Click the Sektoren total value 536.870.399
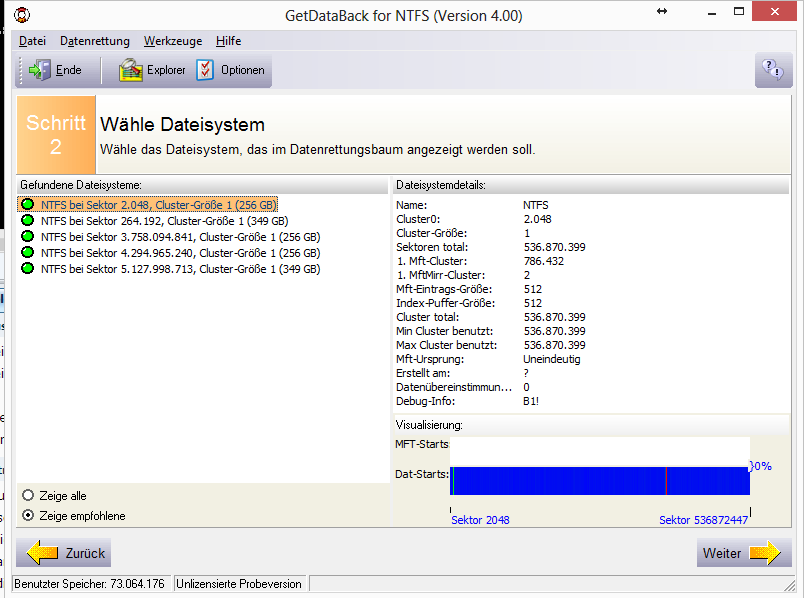Viewport: 804px width, 598px height. [x=554, y=247]
